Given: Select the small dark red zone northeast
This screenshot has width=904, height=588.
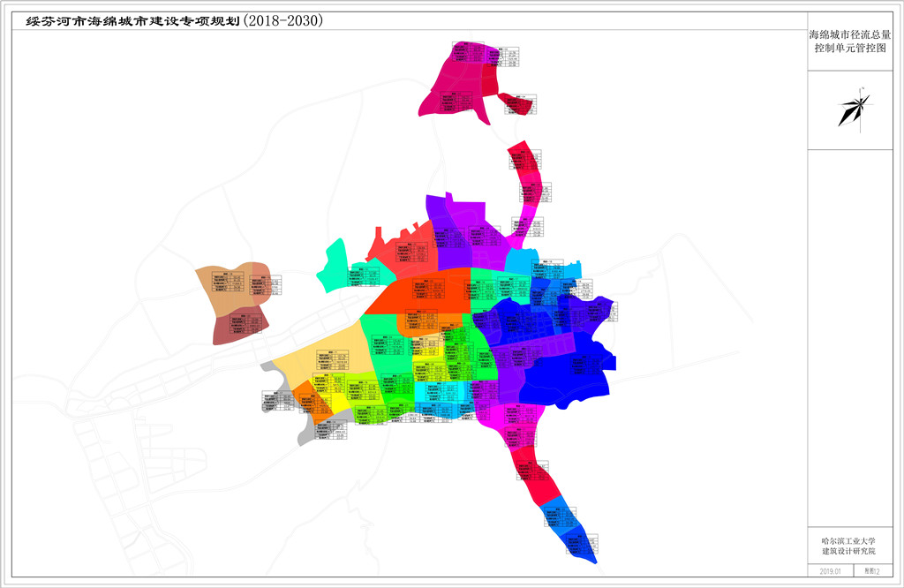Looking at the screenshot, I should tap(517, 104).
